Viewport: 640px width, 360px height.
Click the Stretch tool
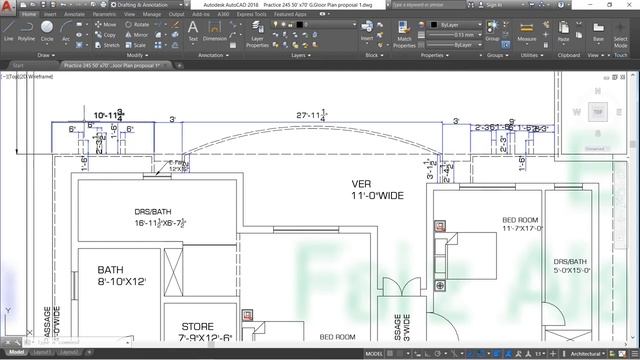pos(107,45)
